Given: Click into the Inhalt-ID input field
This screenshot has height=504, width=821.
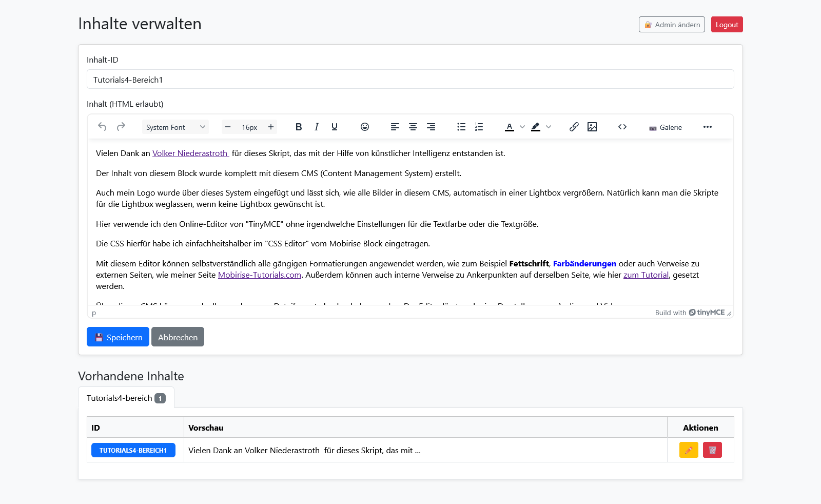Looking at the screenshot, I should click(x=410, y=80).
